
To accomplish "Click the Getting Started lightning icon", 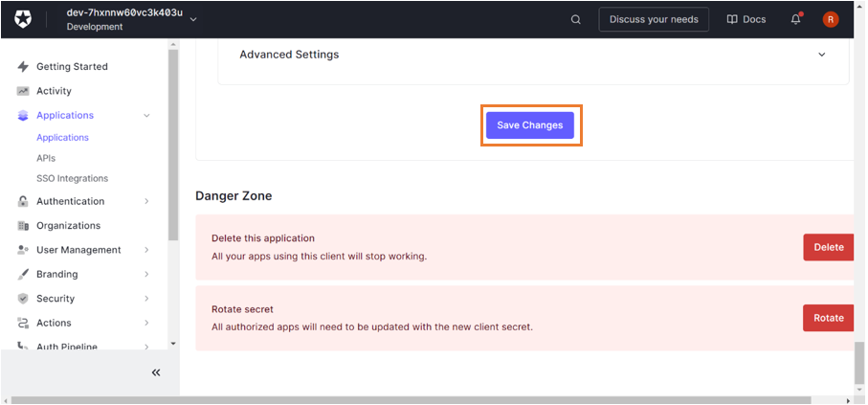I will point(23,67).
